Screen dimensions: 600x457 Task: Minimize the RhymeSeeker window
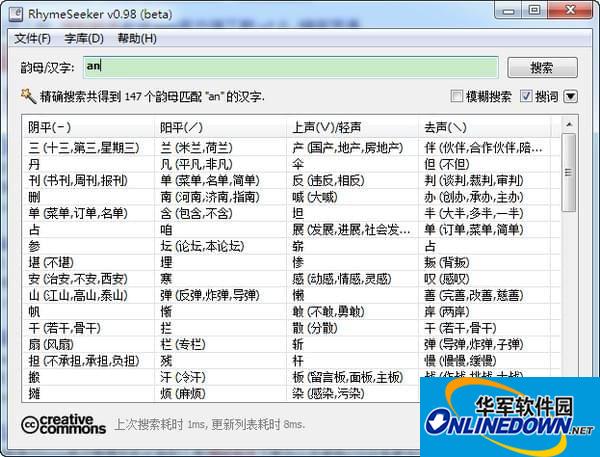pyautogui.click(x=508, y=10)
